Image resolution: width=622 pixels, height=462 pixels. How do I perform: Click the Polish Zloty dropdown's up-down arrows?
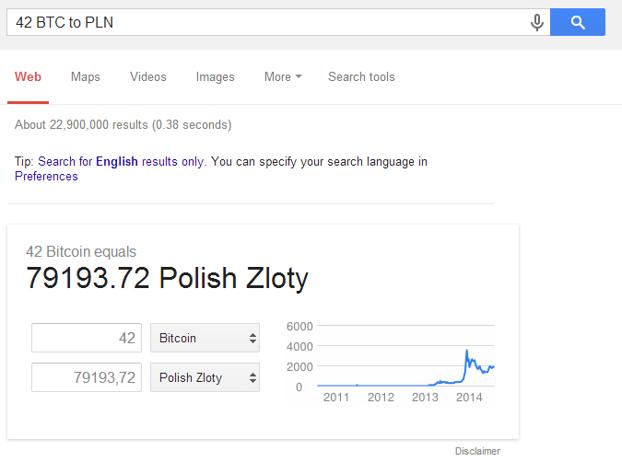253,378
